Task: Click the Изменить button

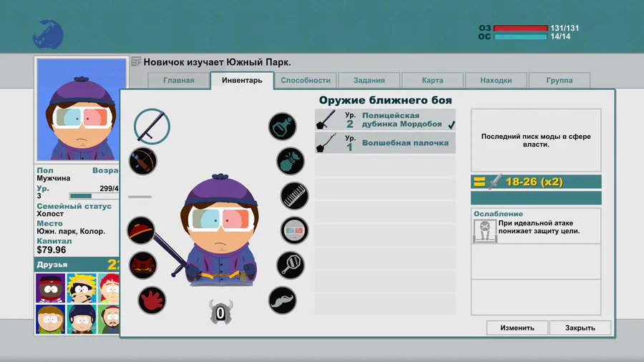Action: 517,328
